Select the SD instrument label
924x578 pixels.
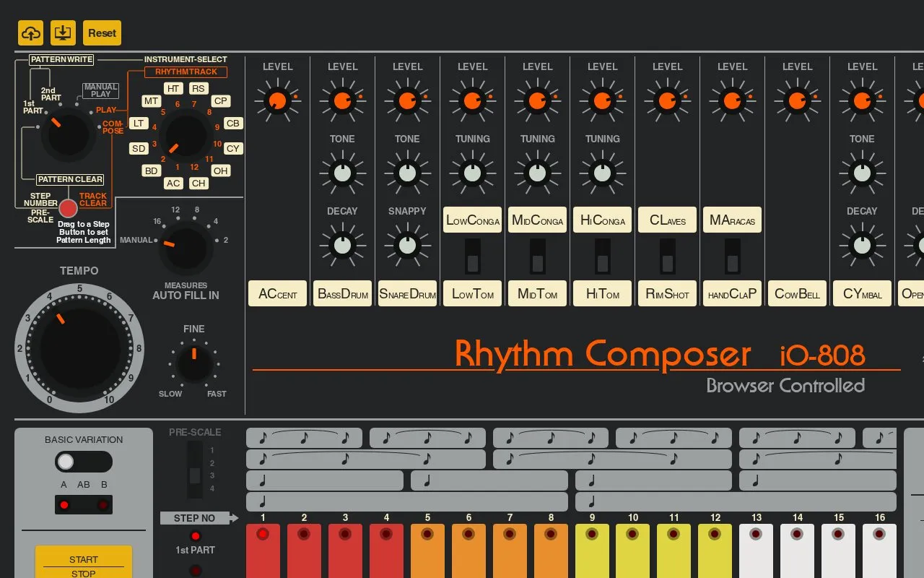[138, 149]
